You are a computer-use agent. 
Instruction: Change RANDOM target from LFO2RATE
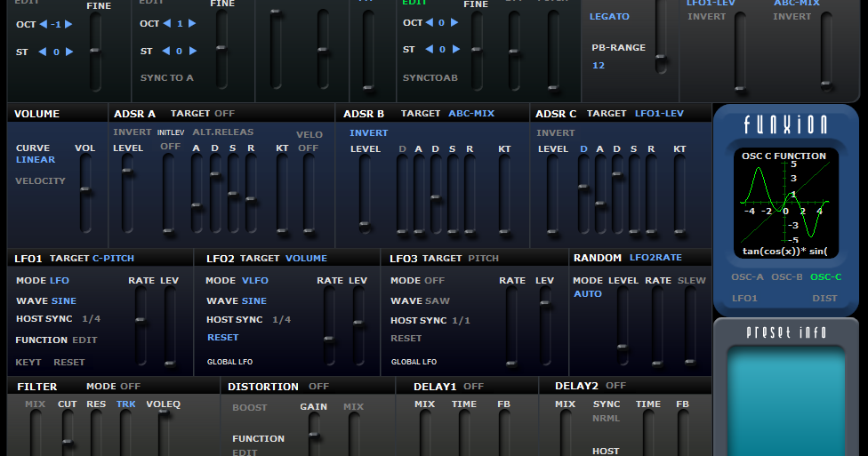click(655, 258)
